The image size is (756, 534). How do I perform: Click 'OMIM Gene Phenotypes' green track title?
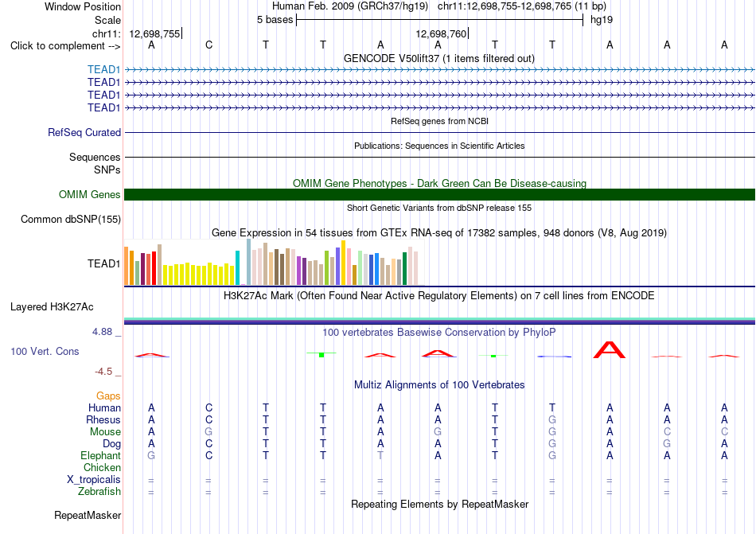[439, 183]
